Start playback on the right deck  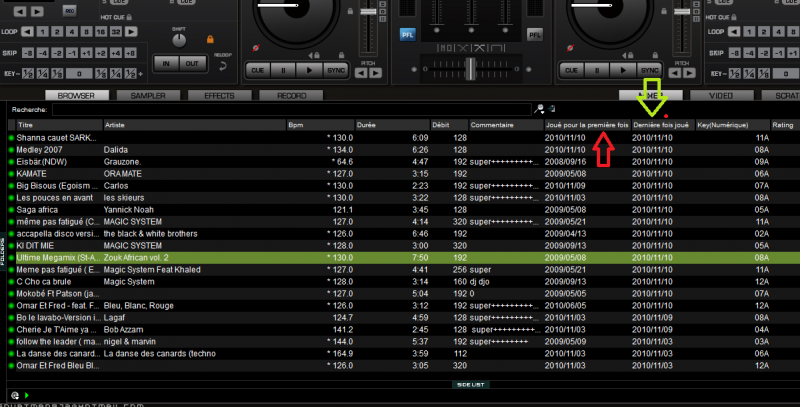coord(622,70)
